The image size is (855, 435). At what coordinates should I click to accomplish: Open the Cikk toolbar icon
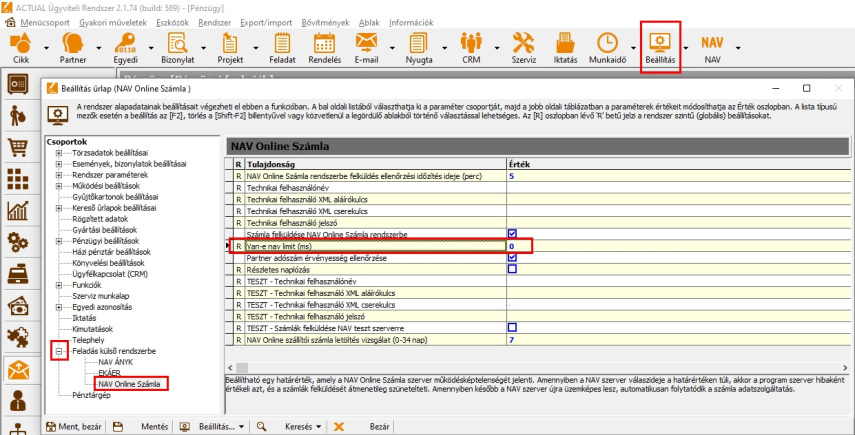tap(21, 42)
